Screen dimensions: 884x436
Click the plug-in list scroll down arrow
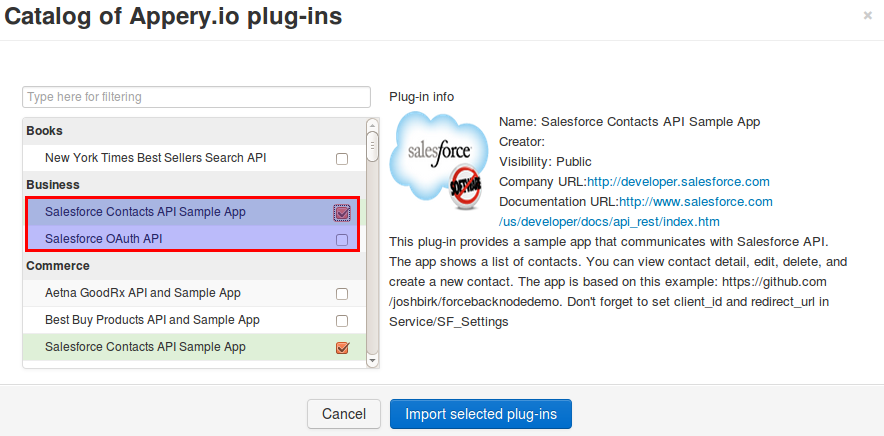(372, 360)
